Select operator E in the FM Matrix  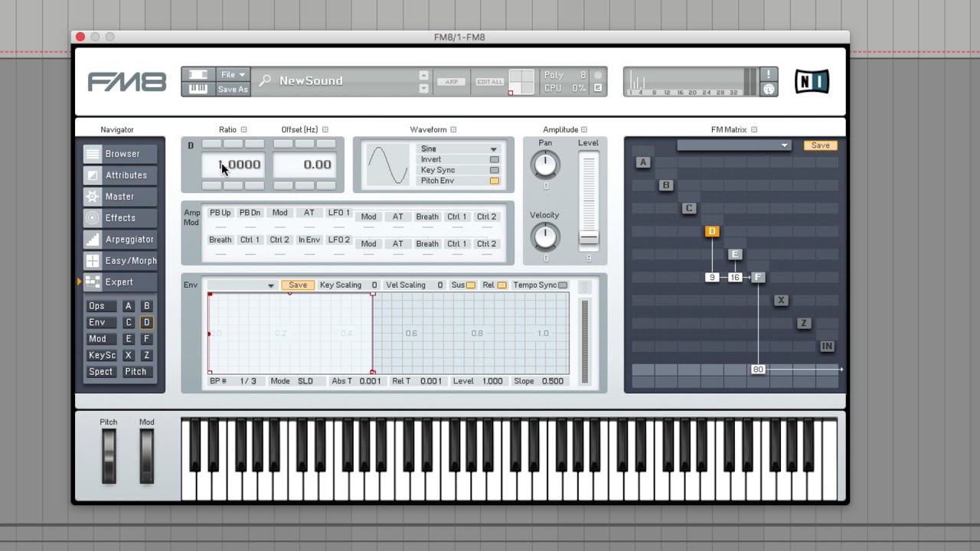coord(735,254)
